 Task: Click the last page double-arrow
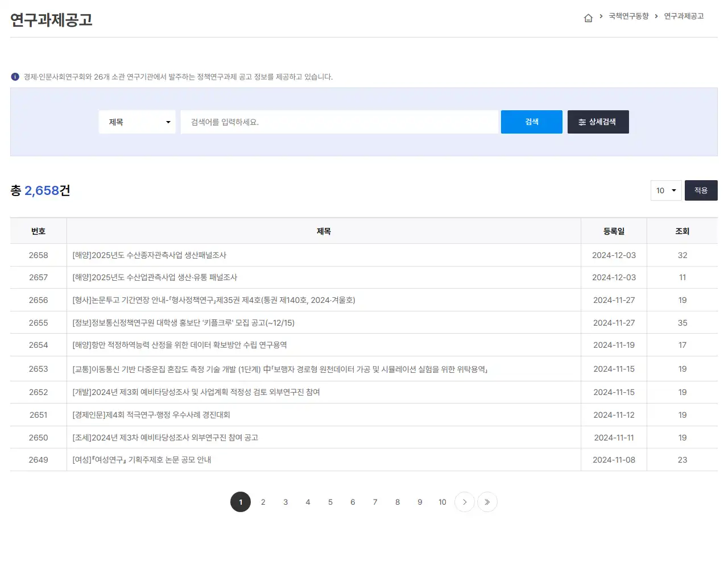(487, 502)
